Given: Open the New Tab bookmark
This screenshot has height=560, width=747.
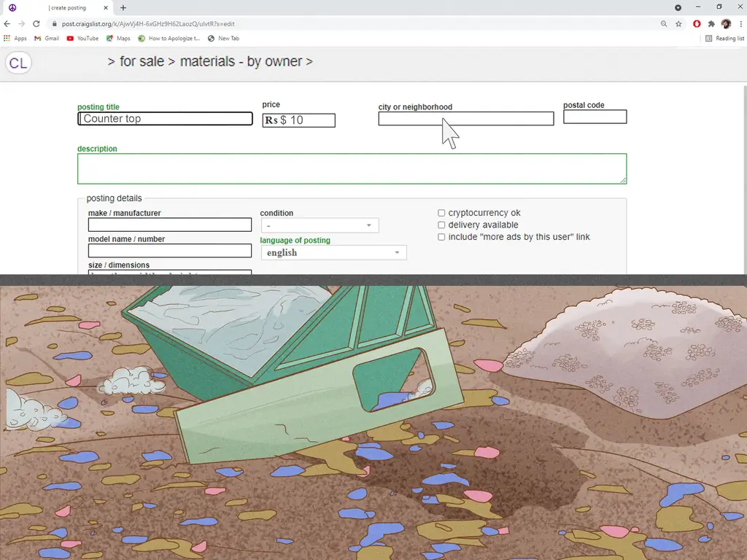Looking at the screenshot, I should point(223,39).
